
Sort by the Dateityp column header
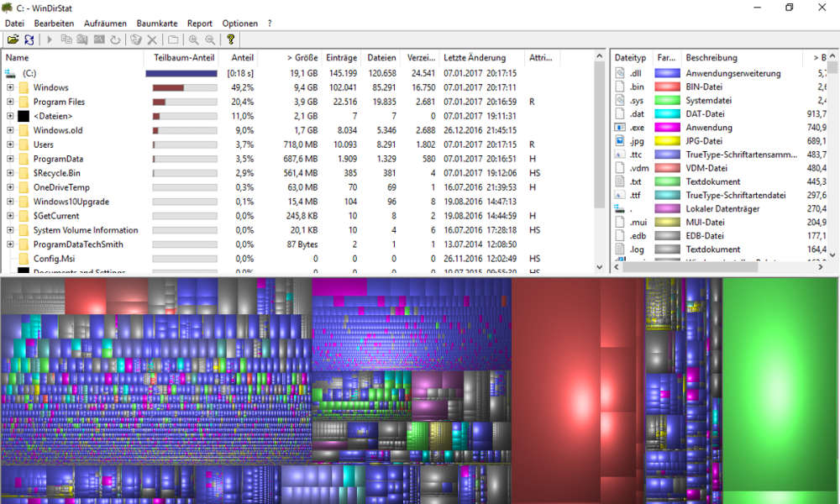tap(632, 58)
